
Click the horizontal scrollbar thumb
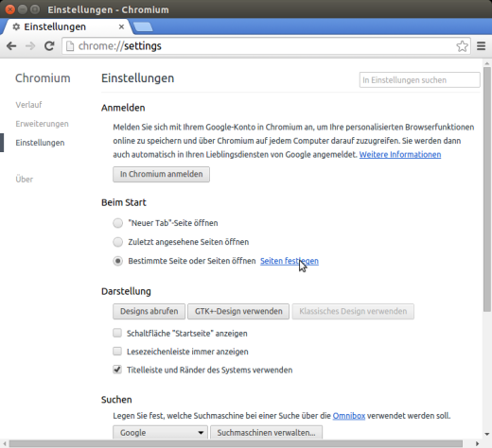click(236, 443)
